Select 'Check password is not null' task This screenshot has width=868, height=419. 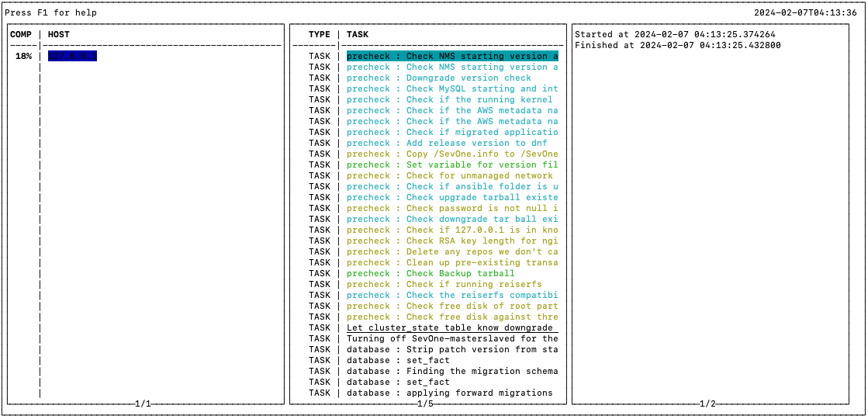pyautogui.click(x=452, y=208)
